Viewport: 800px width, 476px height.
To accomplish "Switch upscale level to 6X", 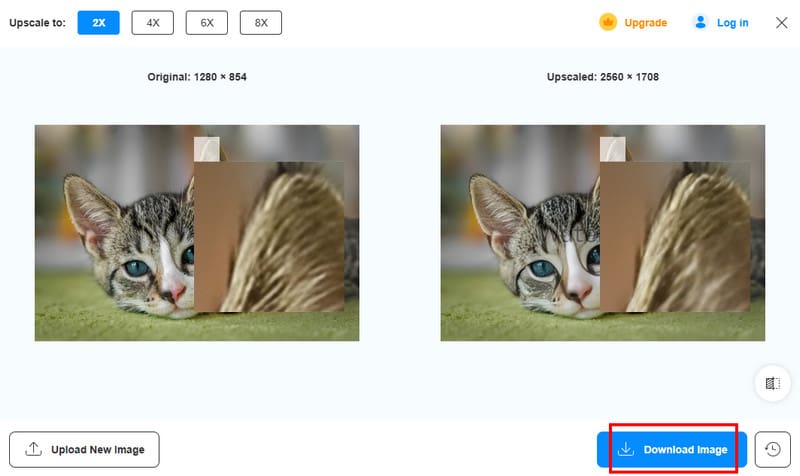I will pyautogui.click(x=206, y=23).
